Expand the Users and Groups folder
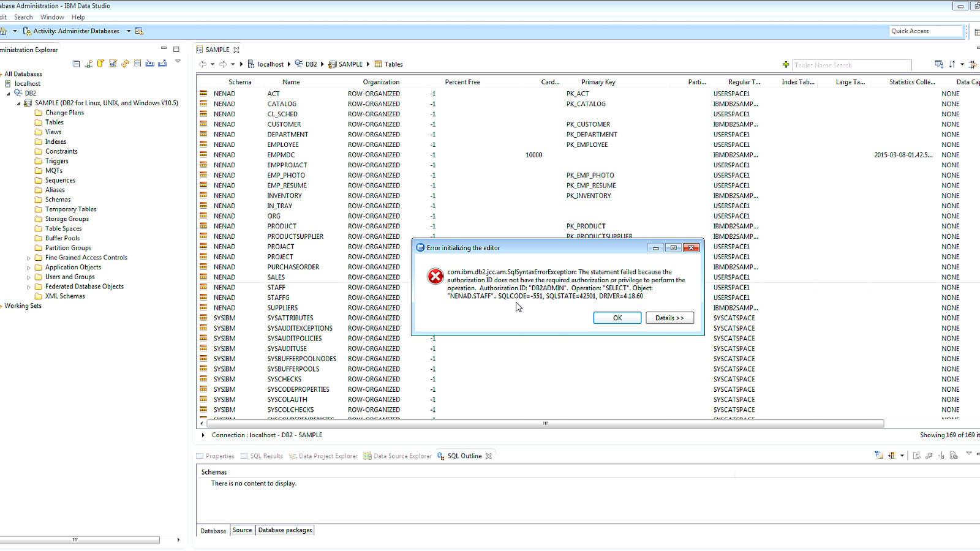 coord(29,277)
